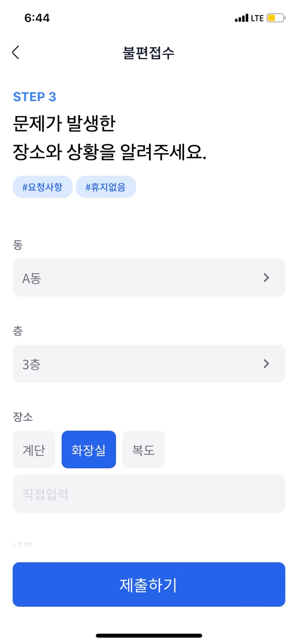Screen dimensions: 298x644
Task: Tap the #요청사항 tag chip
Action: coord(43,187)
